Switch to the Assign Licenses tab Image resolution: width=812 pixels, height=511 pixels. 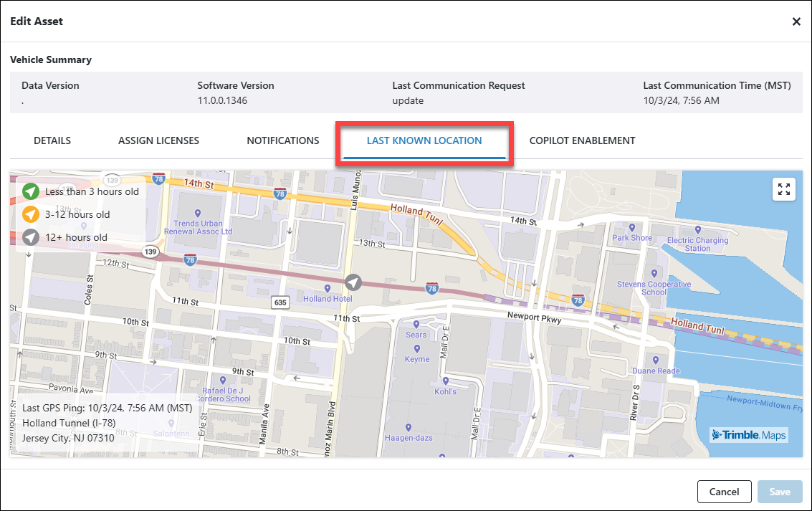[x=158, y=140]
